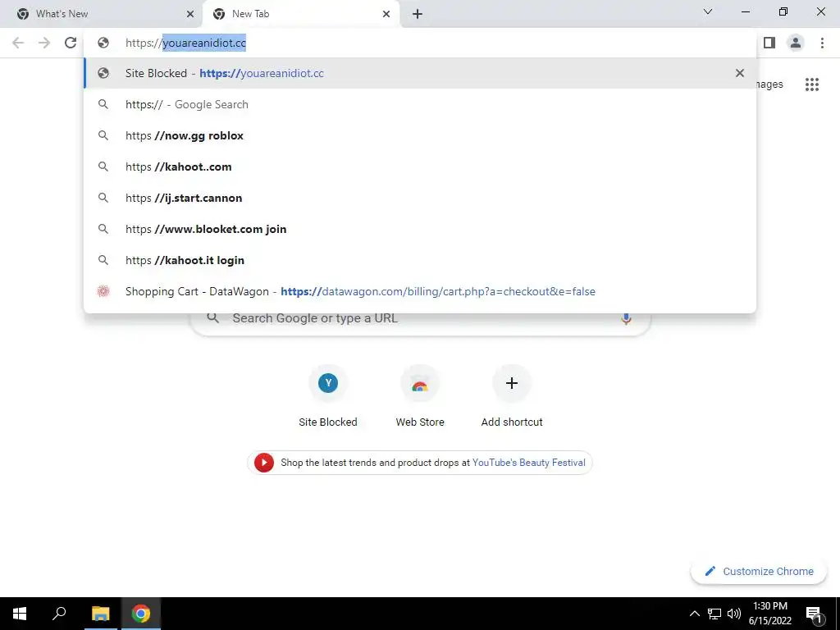
Task: Select the now.gg roblox suggestion
Action: [x=420, y=135]
